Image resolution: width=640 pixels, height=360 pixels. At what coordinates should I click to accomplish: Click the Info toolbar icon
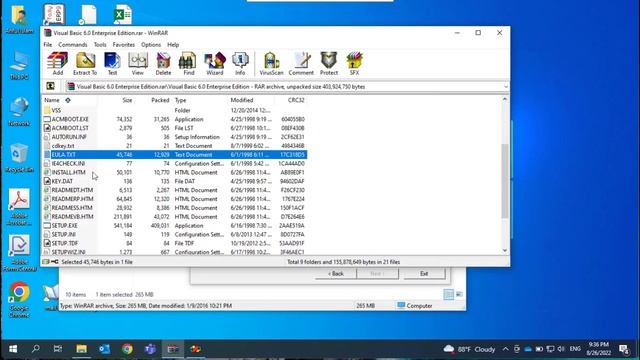pyautogui.click(x=240, y=64)
